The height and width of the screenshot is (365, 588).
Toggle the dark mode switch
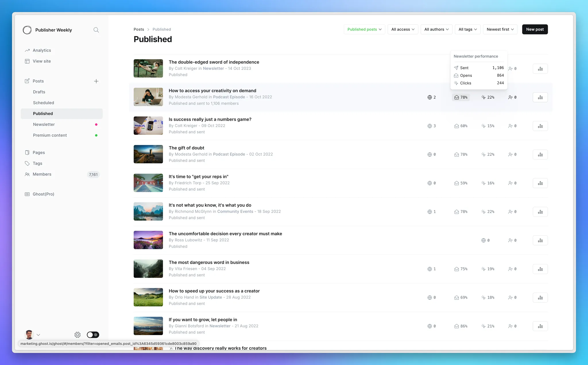coord(93,335)
